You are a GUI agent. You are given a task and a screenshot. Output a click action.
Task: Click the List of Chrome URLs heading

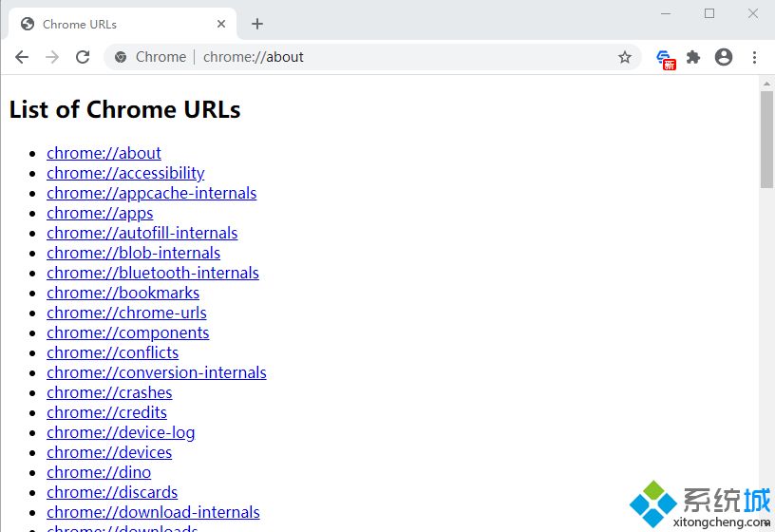click(124, 109)
